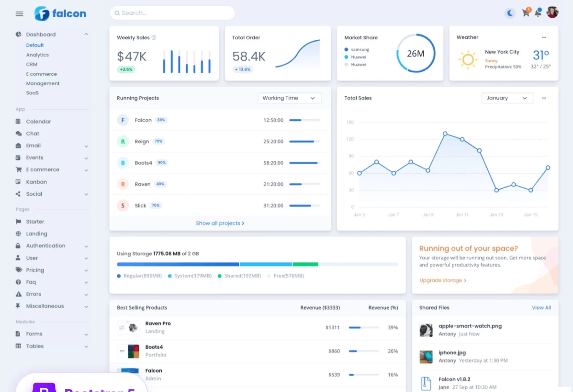The height and width of the screenshot is (392, 573).
Task: Select Management dashboard menu item
Action: tap(43, 83)
